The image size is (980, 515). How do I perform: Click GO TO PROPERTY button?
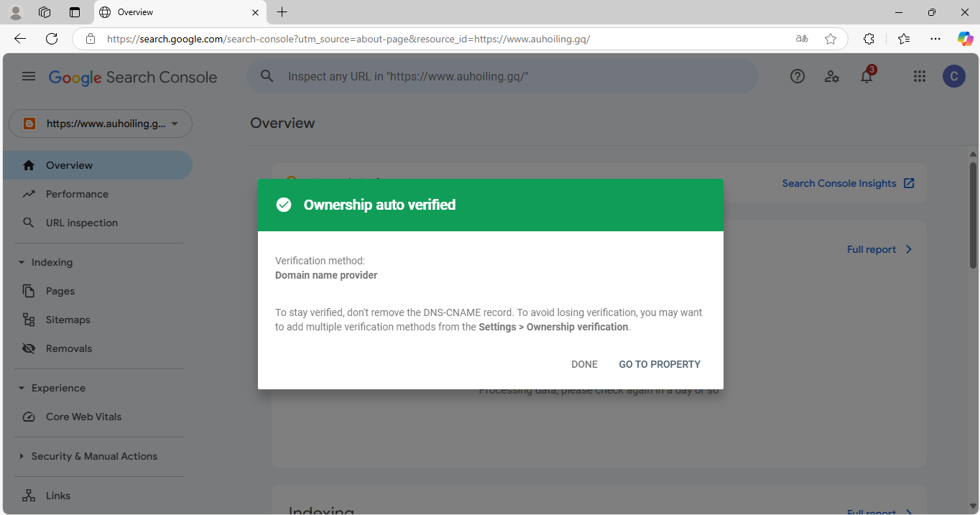[x=660, y=364]
